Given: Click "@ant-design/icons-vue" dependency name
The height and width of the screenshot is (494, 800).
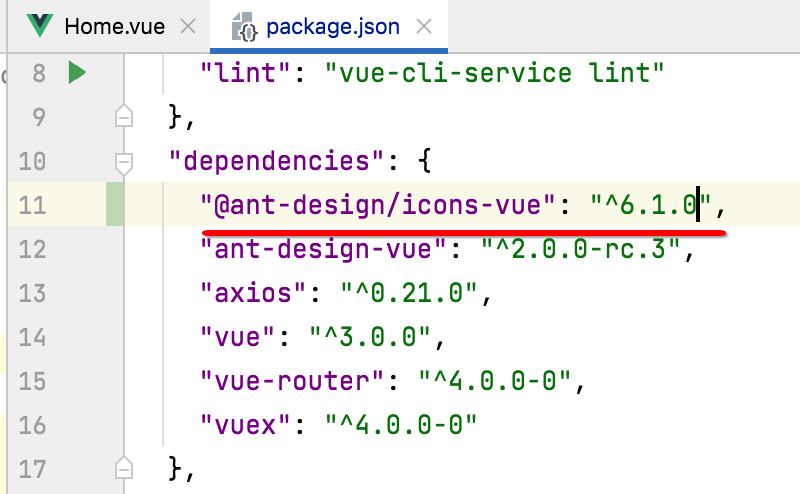Looking at the screenshot, I should [x=378, y=205].
